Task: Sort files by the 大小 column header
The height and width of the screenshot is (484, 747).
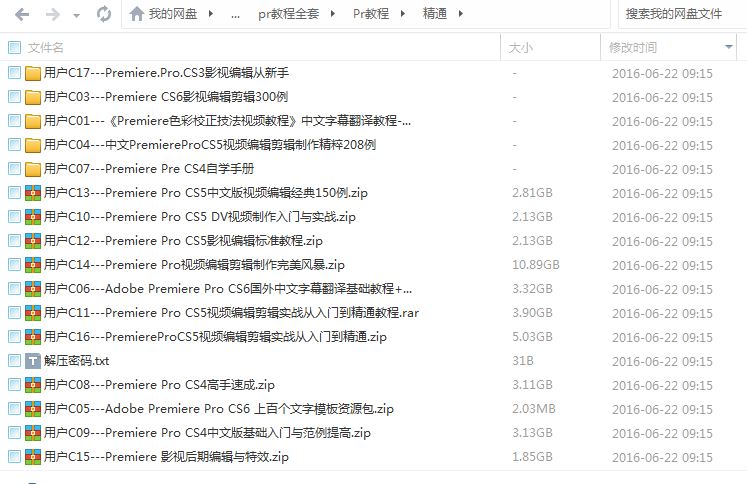Action: (x=521, y=47)
